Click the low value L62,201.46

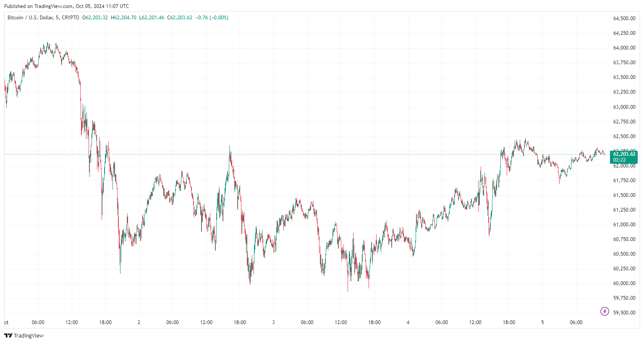coord(152,18)
